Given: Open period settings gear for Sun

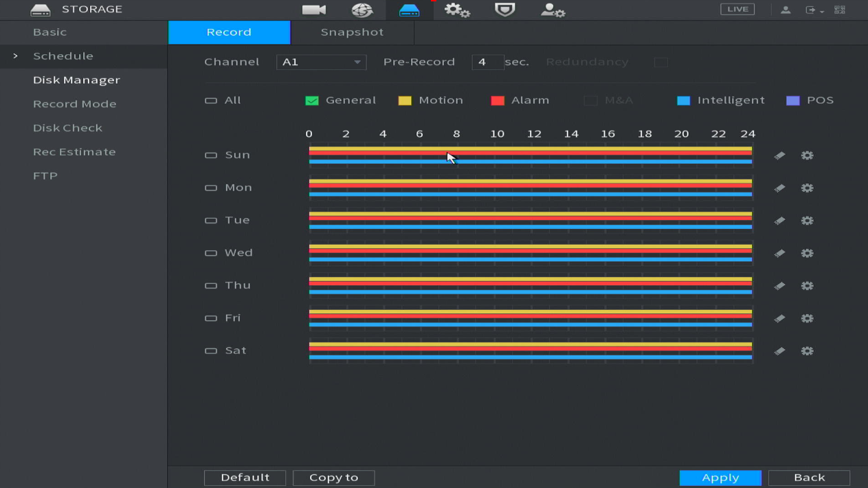Looking at the screenshot, I should 808,156.
